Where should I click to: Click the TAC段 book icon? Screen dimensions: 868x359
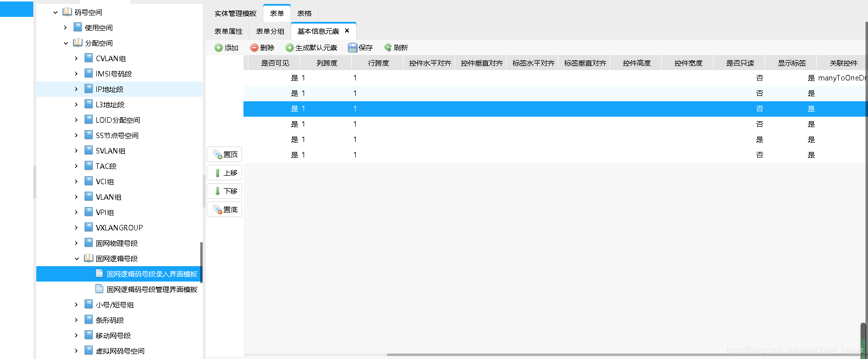(89, 166)
